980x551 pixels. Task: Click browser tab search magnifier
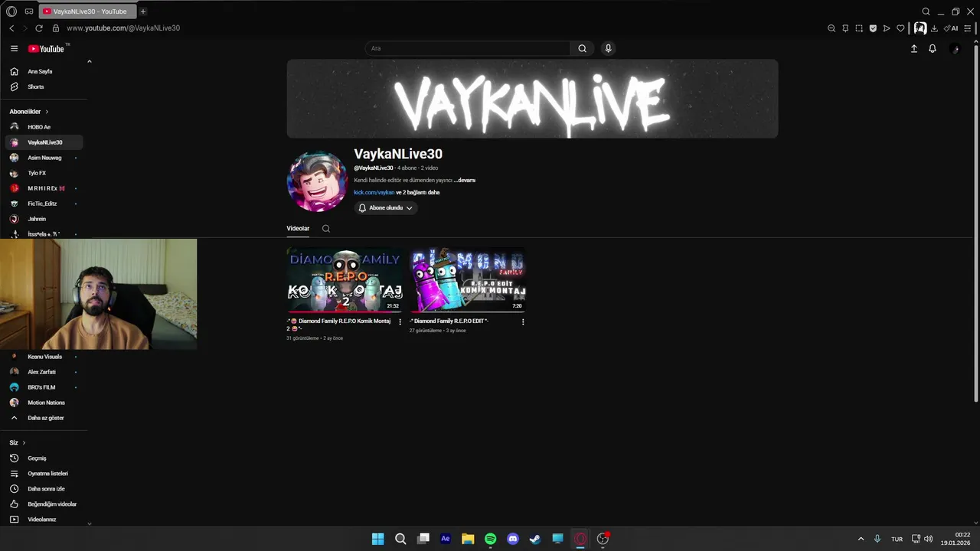pyautogui.click(x=926, y=11)
